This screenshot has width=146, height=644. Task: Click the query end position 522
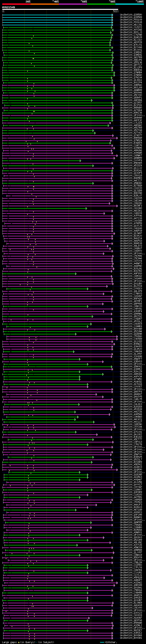[115, 11]
